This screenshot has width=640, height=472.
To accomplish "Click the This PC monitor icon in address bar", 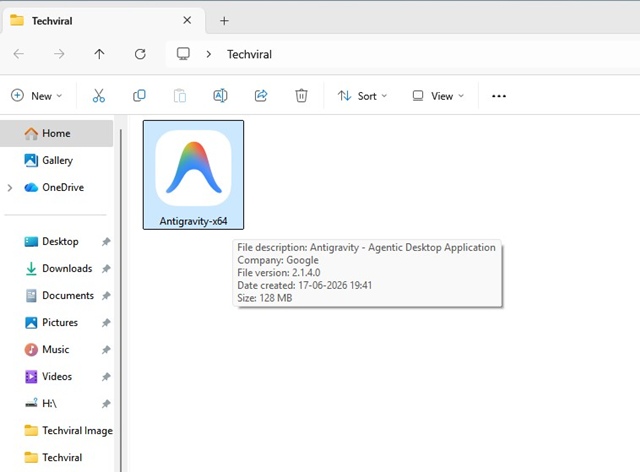I will pos(183,54).
